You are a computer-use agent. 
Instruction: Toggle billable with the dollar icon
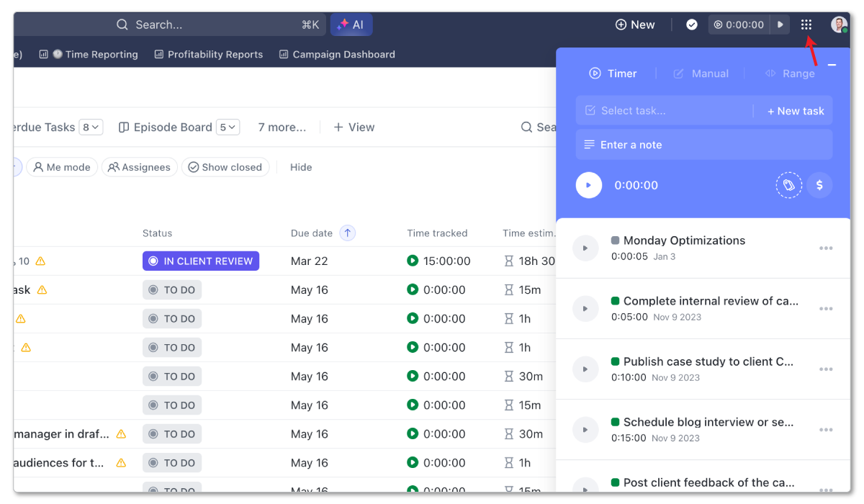819,185
